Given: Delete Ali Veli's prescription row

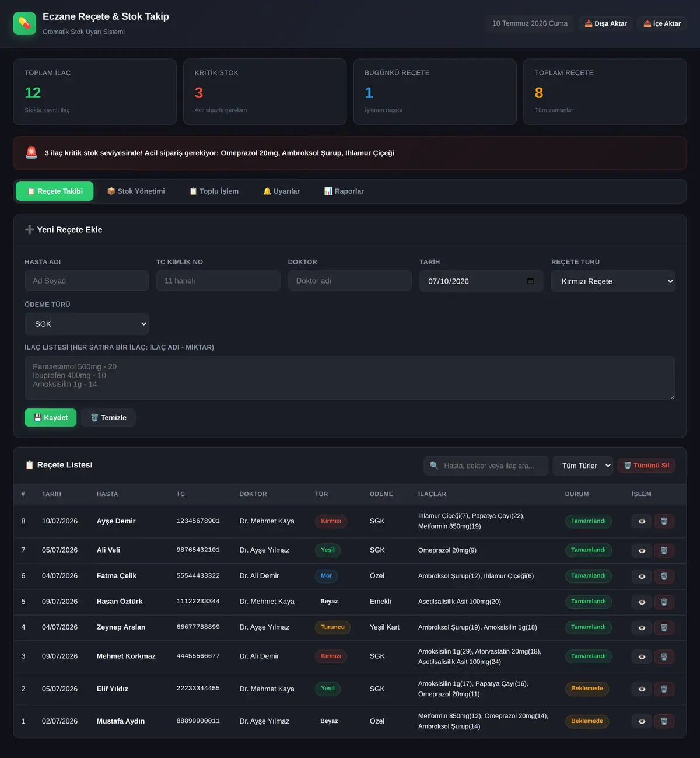Looking at the screenshot, I should click(x=664, y=550).
